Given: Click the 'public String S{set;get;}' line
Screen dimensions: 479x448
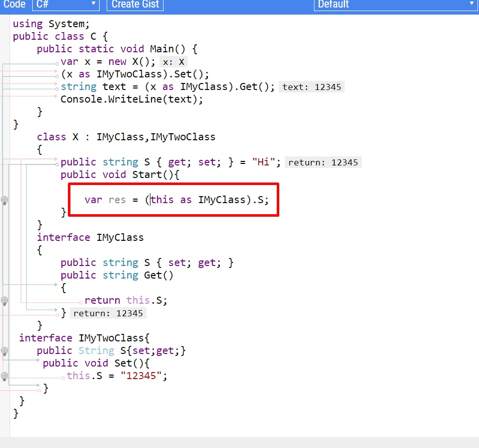Looking at the screenshot, I should [111, 350].
